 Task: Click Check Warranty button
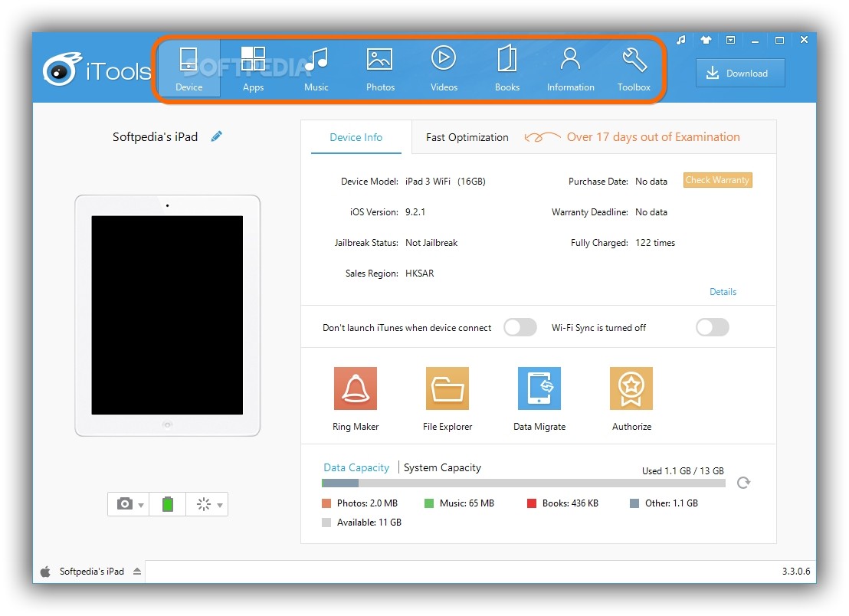click(717, 180)
